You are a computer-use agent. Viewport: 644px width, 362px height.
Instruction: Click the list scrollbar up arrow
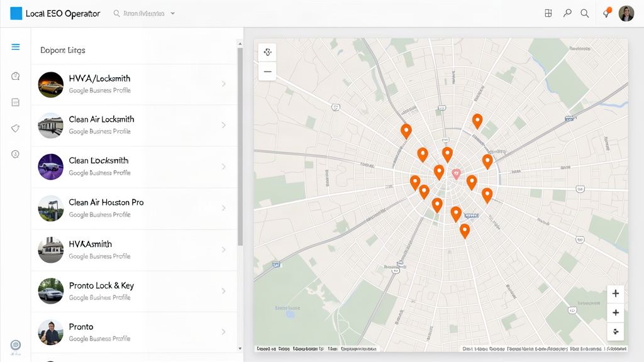coord(240,43)
